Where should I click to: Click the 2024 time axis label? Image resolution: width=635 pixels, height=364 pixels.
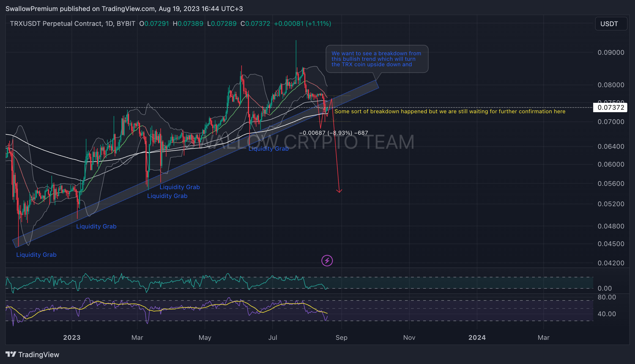(477, 338)
